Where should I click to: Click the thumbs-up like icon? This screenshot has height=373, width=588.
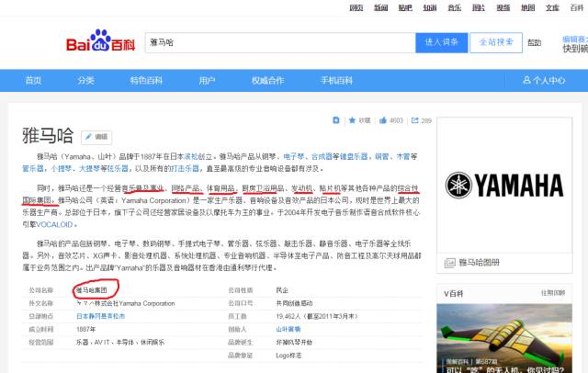[383, 120]
